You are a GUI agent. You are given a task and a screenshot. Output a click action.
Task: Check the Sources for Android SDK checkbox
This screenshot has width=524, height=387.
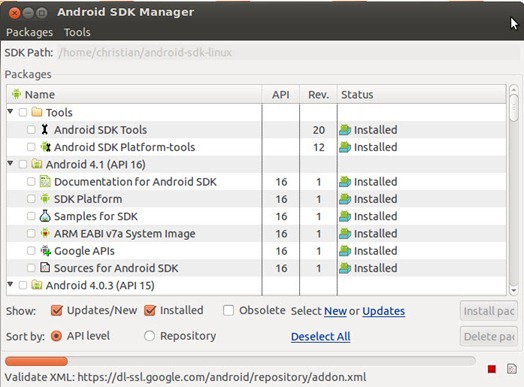(31, 268)
